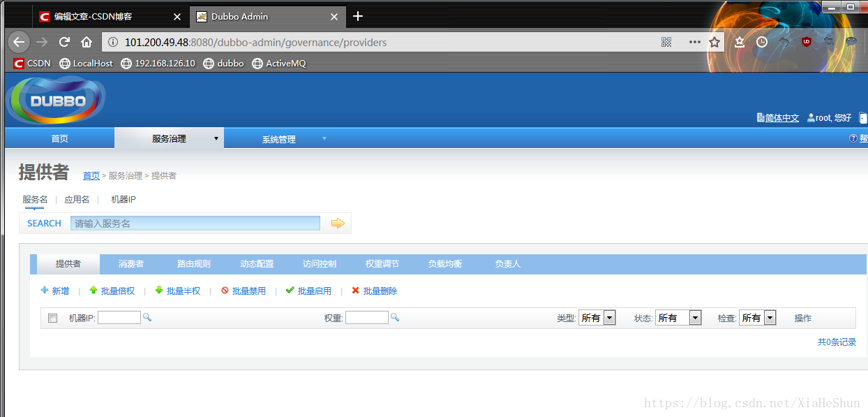Click 批量半权 batch half weight
Screen dimensions: 868x417
(x=177, y=291)
